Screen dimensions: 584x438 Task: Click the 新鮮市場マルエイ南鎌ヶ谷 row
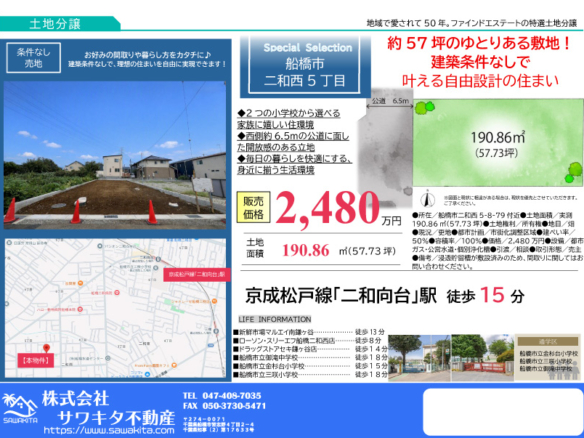(x=310, y=332)
